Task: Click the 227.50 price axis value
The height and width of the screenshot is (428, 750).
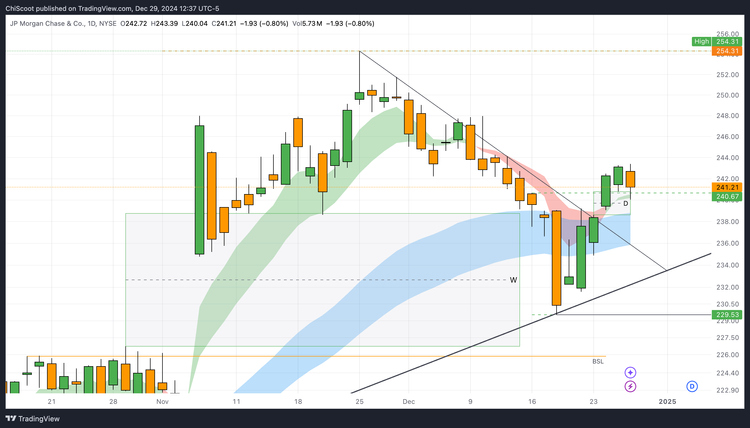Action: (x=728, y=338)
